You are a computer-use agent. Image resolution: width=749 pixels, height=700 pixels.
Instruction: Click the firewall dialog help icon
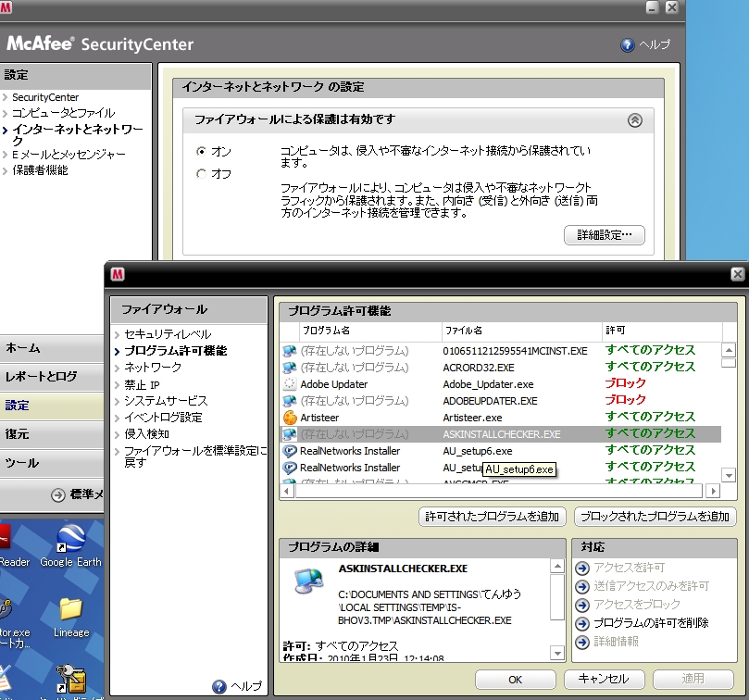(x=218, y=687)
